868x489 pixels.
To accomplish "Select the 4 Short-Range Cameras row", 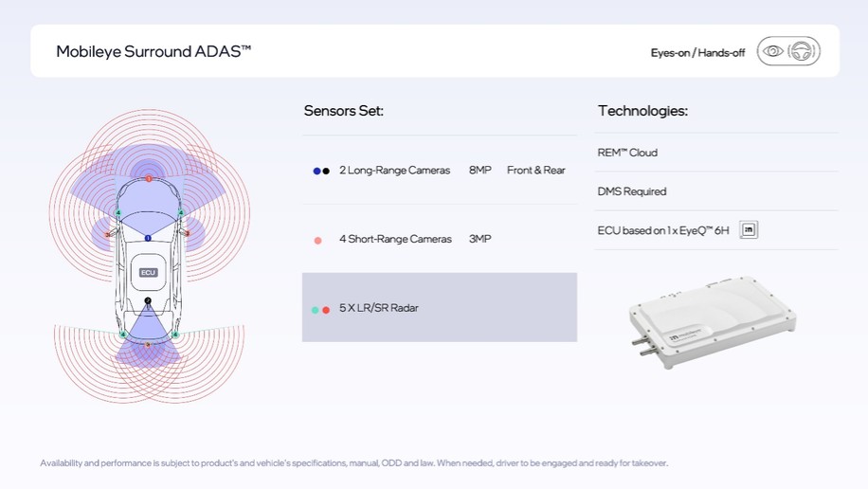I will pyautogui.click(x=439, y=239).
